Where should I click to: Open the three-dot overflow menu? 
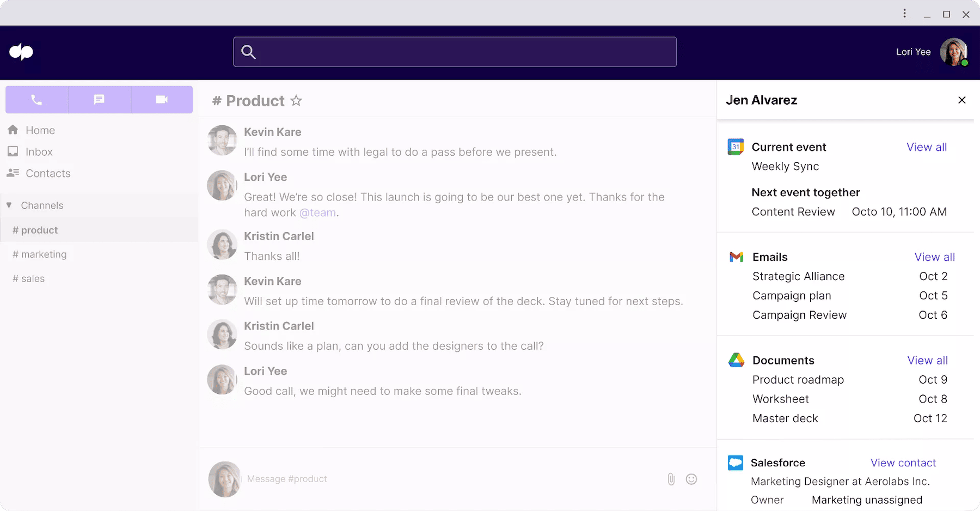(x=905, y=13)
